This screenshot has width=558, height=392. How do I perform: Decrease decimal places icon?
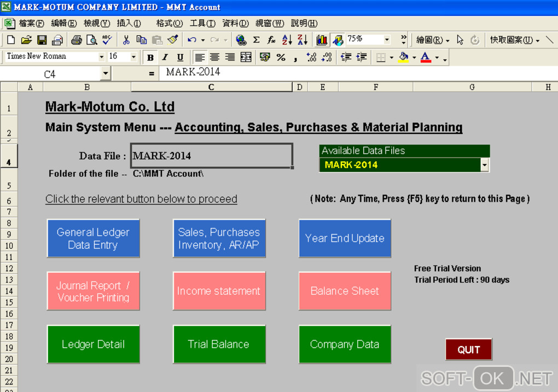[327, 57]
